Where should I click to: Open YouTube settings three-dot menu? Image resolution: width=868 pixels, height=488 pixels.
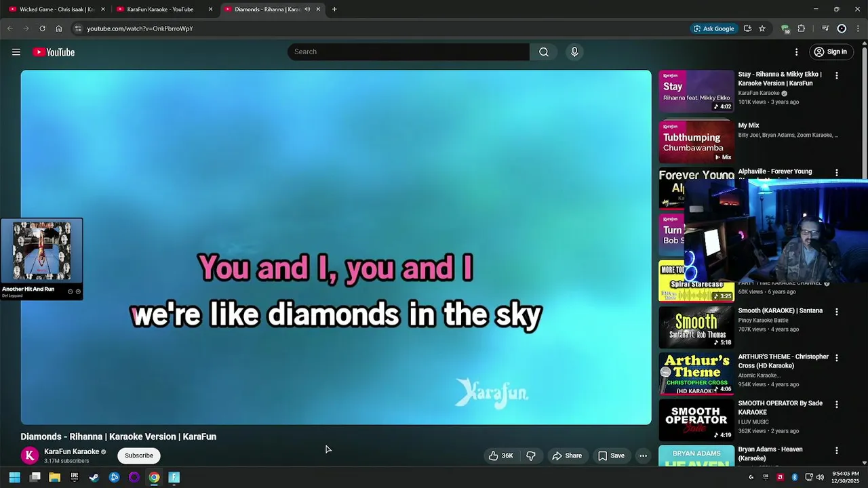point(797,52)
